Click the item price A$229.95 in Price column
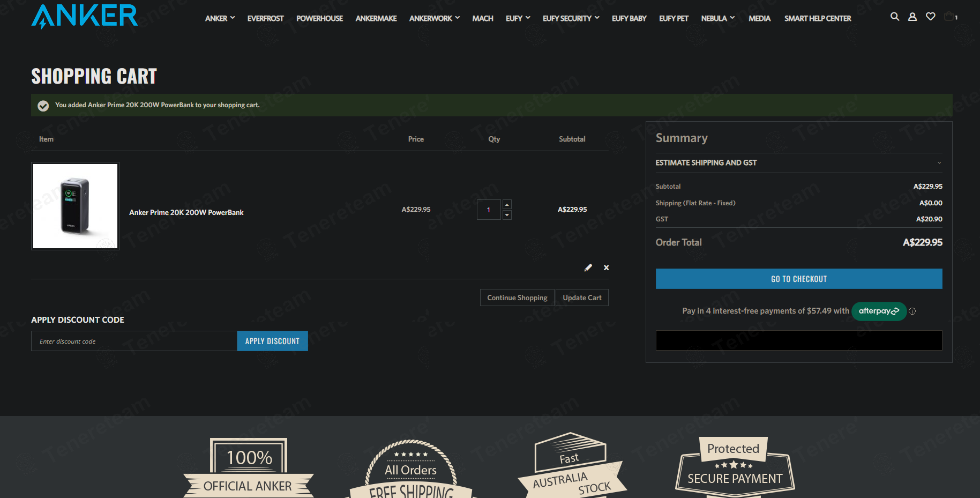Screen dimensions: 980x498 416,209
